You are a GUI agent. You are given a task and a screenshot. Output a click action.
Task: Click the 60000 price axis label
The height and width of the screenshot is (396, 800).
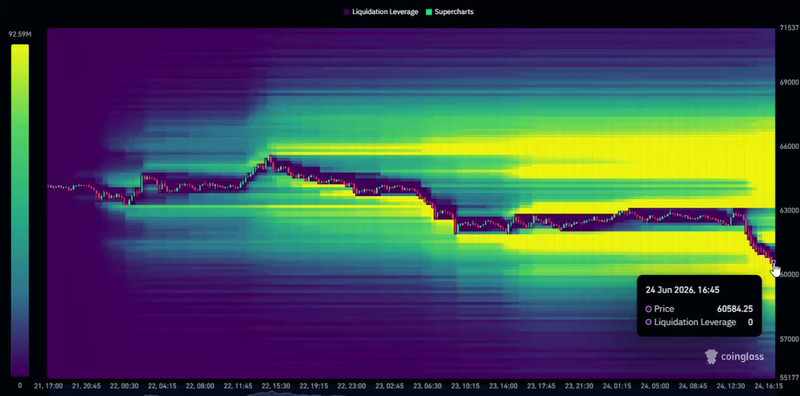(789, 274)
